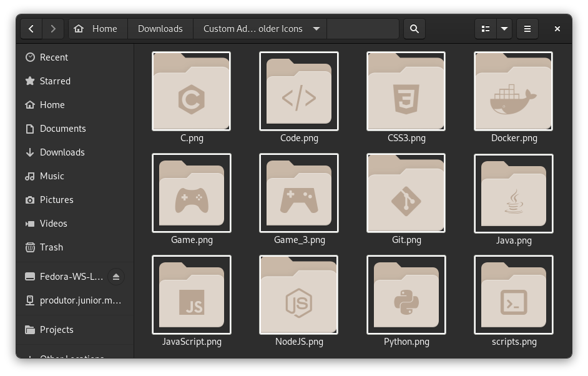
Task: Expand the current folder path dropdown arrow
Action: tap(316, 29)
